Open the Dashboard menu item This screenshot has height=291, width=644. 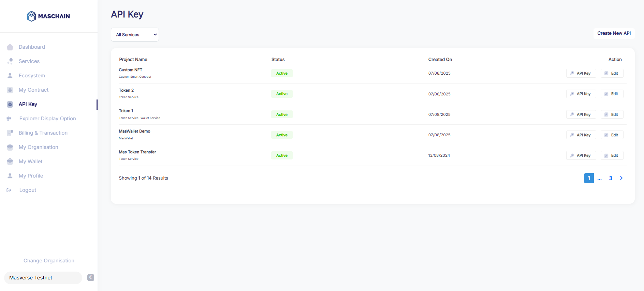32,47
